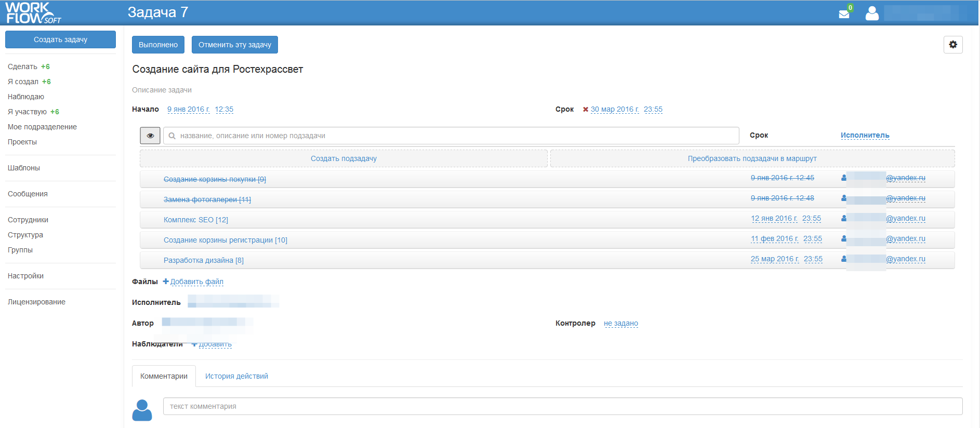
Task: Click deadline 25 мар 2016 г.
Action: [x=775, y=259]
